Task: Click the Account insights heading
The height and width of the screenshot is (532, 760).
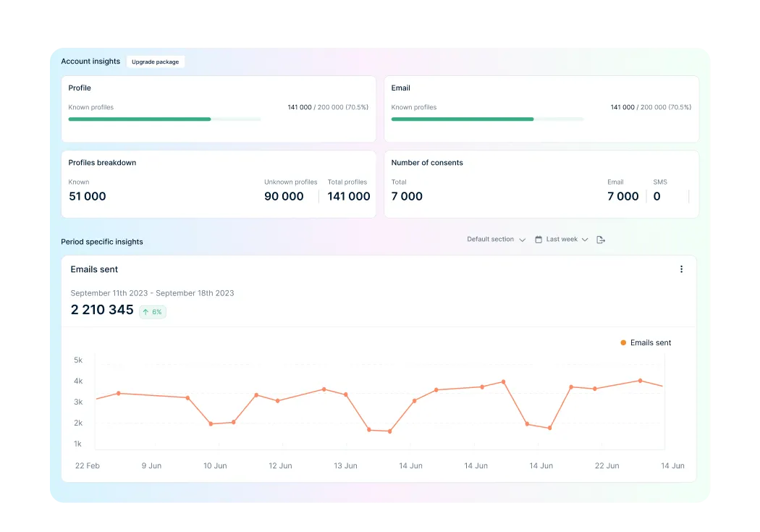Action: pyautogui.click(x=90, y=61)
